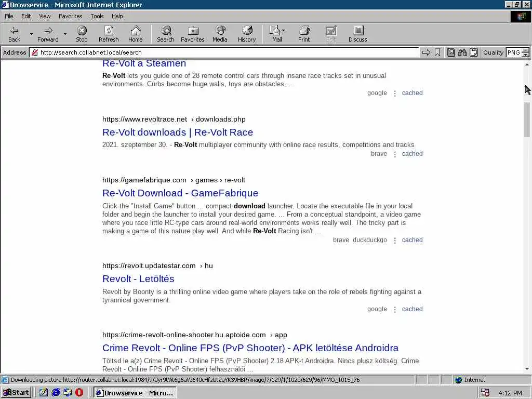Click the Back toolbar button
This screenshot has width=532, height=399.
pyautogui.click(x=14, y=34)
